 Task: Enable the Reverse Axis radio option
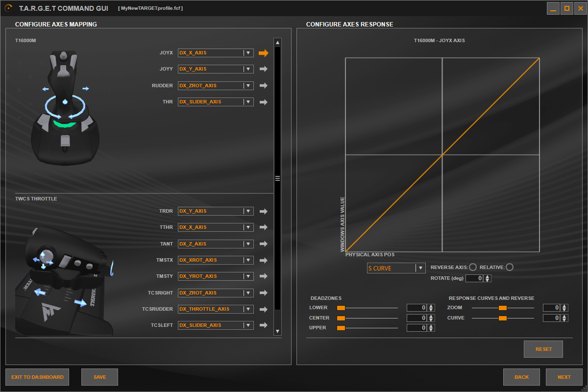[473, 267]
